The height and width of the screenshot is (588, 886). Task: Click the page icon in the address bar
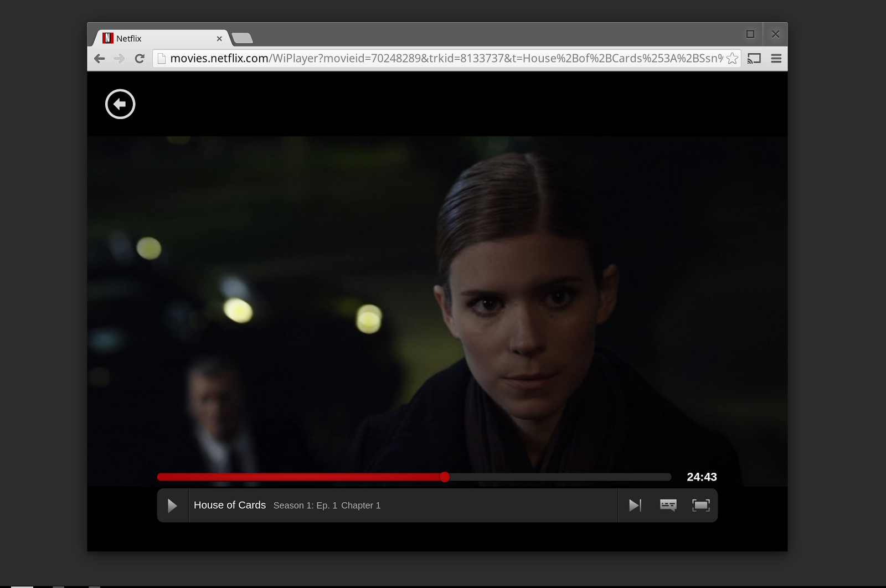click(x=161, y=57)
